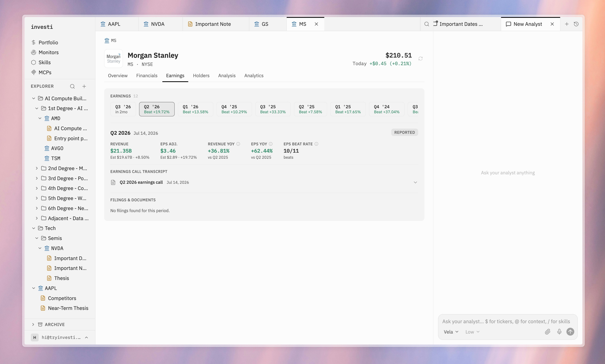Switch to the NVDA tab
605x364 pixels.
pos(160,24)
